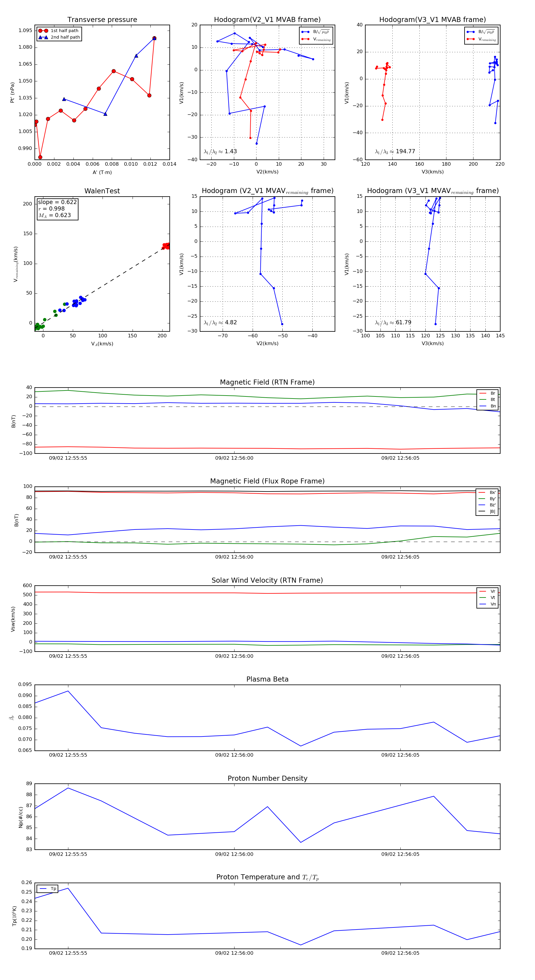Click "09/02 12:56:00" tick under the Plasma Beta plot
535x980 pixels.
[234, 755]
